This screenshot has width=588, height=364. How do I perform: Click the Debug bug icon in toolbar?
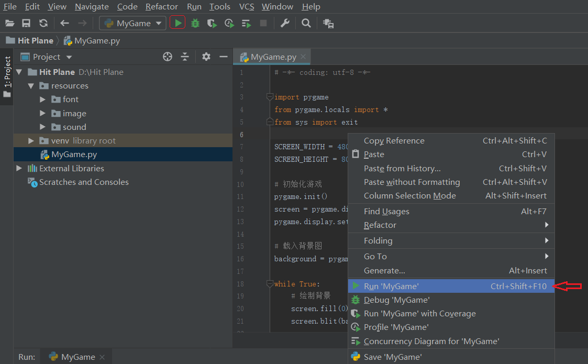pos(195,23)
